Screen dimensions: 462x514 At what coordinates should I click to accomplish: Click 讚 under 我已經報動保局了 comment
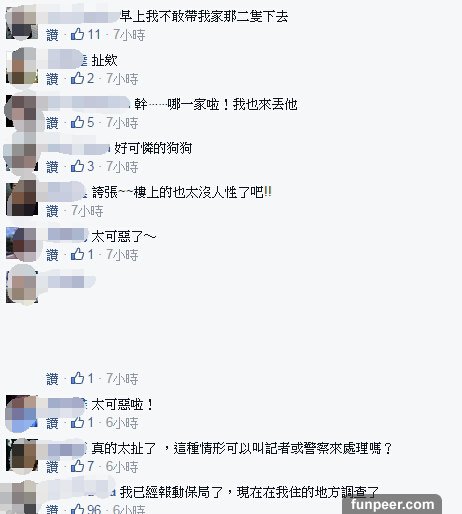pos(52,509)
